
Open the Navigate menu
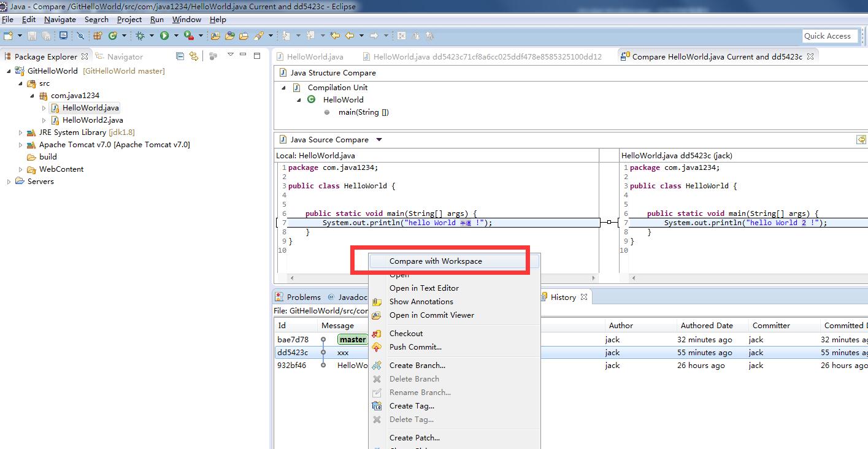click(x=60, y=20)
